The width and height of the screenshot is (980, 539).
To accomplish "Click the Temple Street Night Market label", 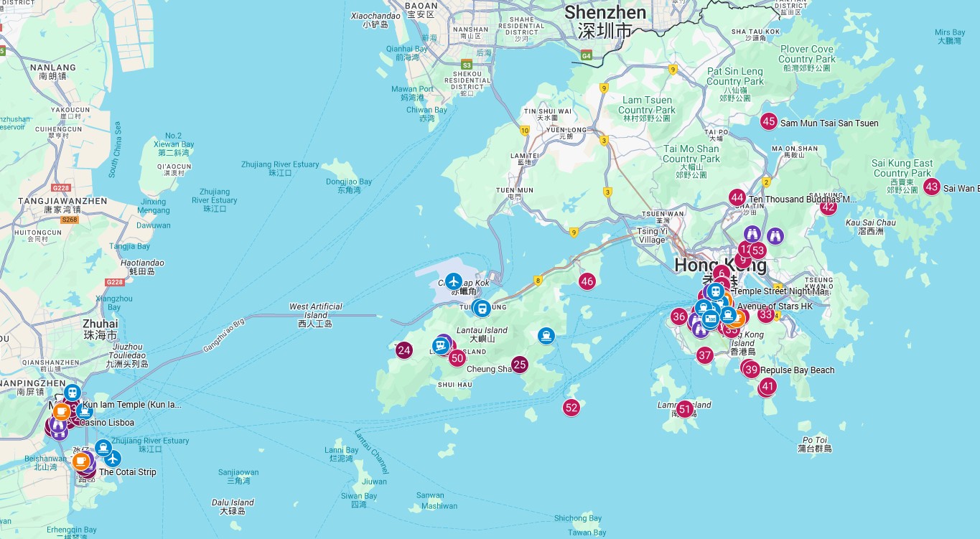I will click(782, 291).
